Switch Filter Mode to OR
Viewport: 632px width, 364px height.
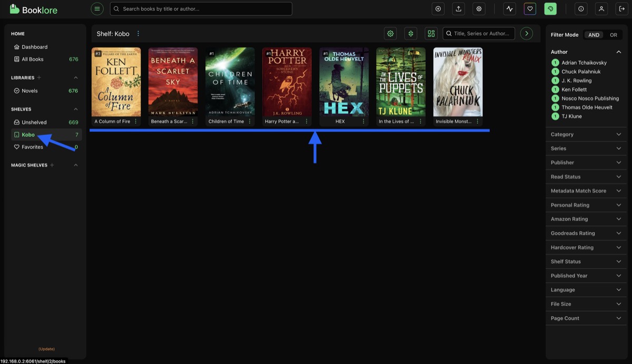(x=613, y=34)
